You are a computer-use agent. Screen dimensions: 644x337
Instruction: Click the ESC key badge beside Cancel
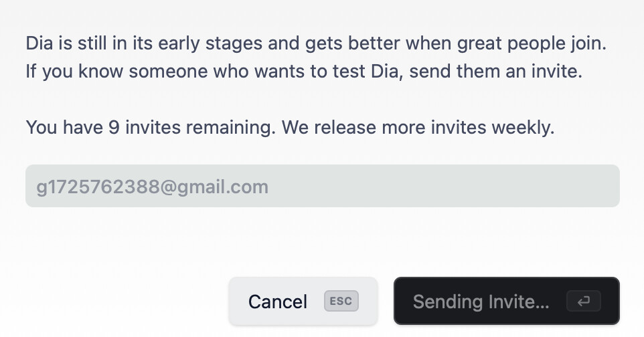pyautogui.click(x=341, y=302)
